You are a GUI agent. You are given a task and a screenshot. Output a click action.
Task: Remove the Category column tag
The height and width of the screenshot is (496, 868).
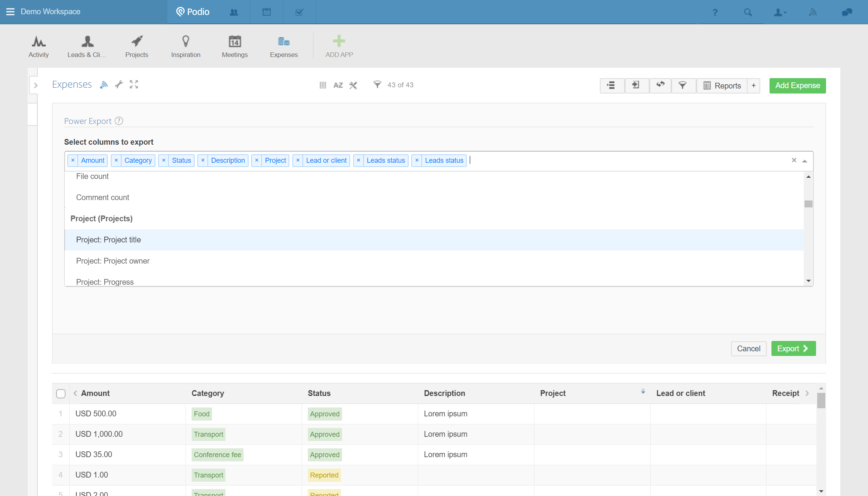pyautogui.click(x=116, y=160)
